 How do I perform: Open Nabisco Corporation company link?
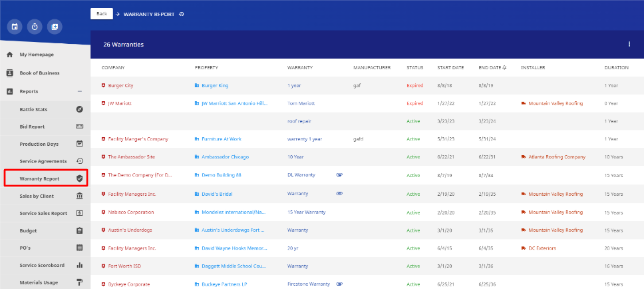click(131, 212)
